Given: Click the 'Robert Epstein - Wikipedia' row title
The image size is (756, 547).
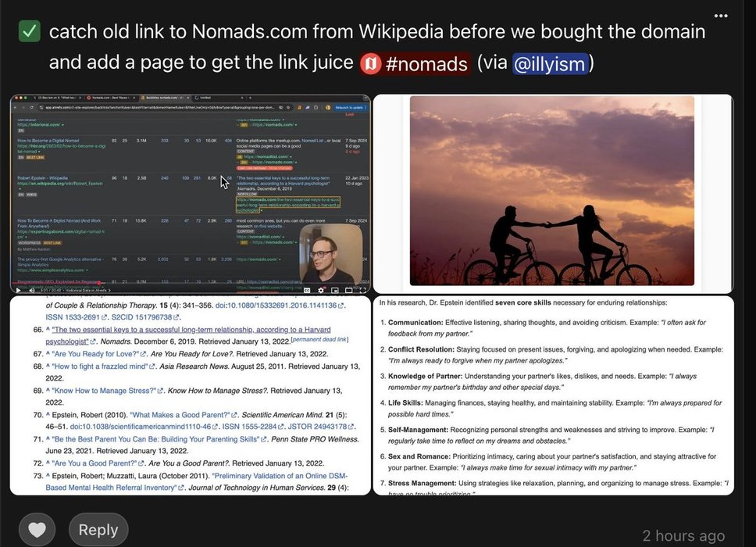Looking at the screenshot, I should [x=42, y=178].
